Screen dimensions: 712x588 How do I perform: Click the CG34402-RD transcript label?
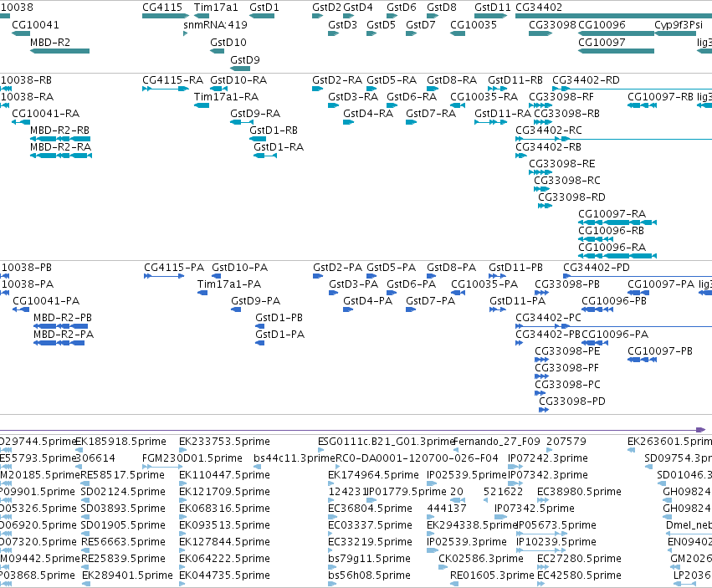586,80
